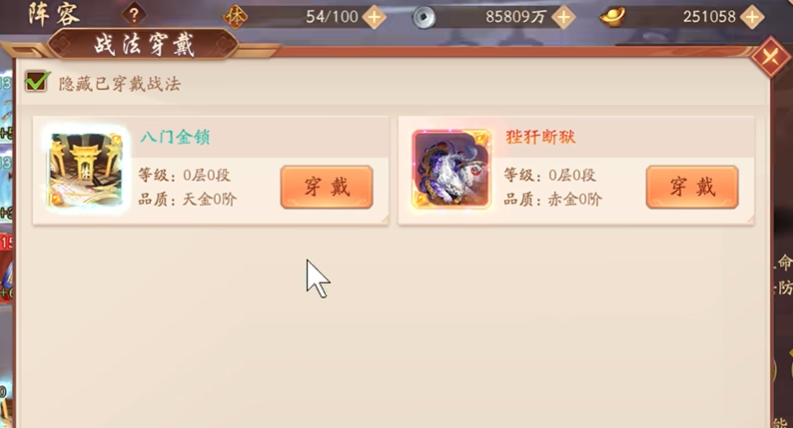The width and height of the screenshot is (793, 428).
Task: Click the silver coin currency icon
Action: (x=424, y=18)
